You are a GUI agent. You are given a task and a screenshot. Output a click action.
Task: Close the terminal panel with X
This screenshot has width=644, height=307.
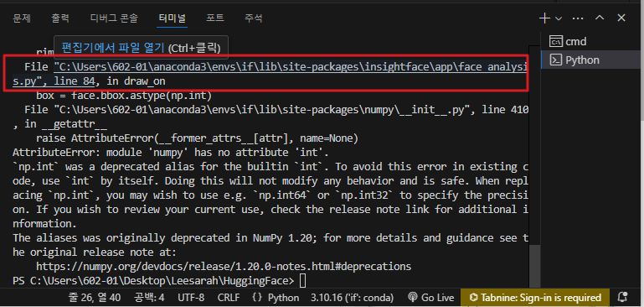click(x=621, y=18)
